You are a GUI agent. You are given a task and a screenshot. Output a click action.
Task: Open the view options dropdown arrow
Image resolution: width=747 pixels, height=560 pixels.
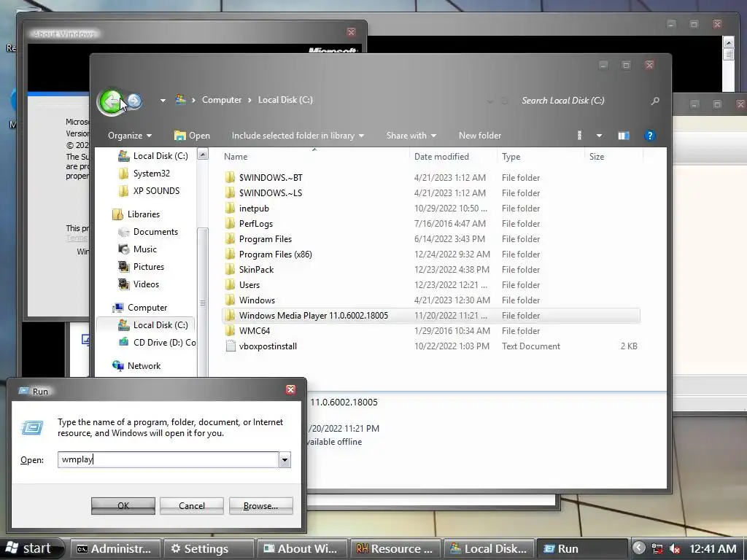tap(599, 136)
